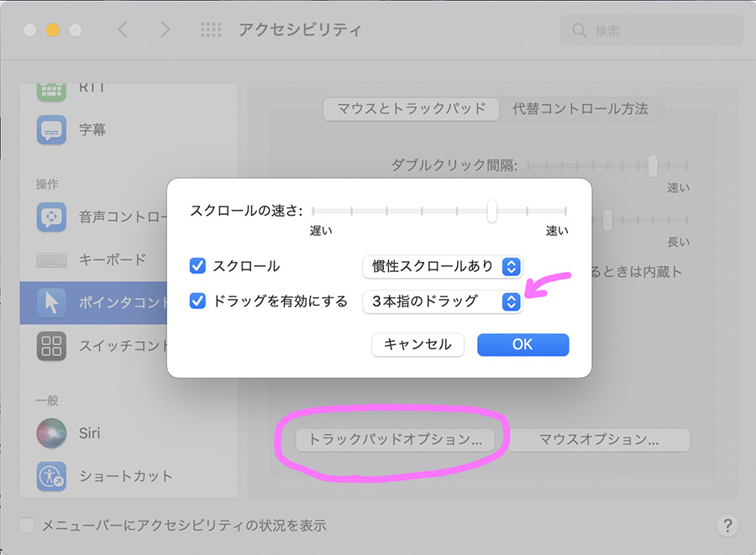Click the キャンセル button
This screenshot has height=555, width=756.
[417, 344]
